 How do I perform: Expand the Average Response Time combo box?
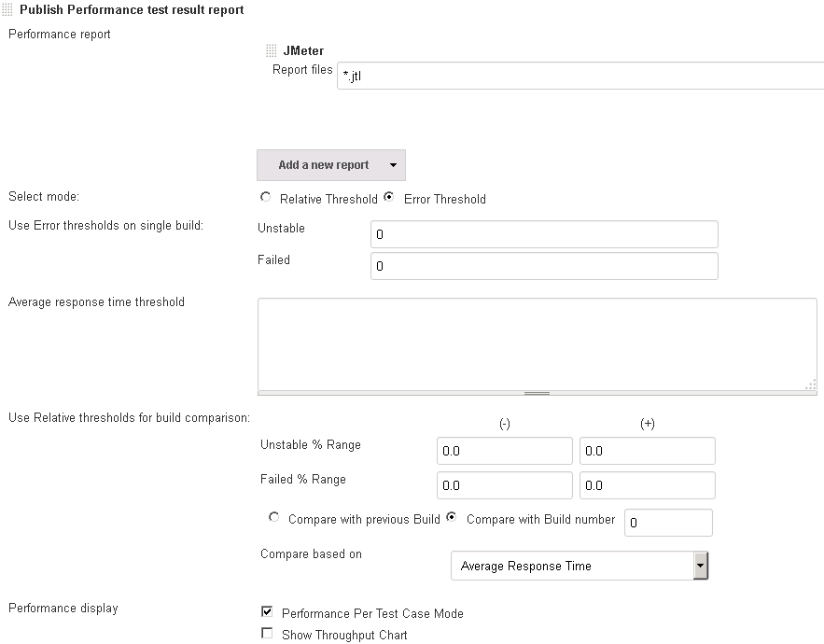700,566
